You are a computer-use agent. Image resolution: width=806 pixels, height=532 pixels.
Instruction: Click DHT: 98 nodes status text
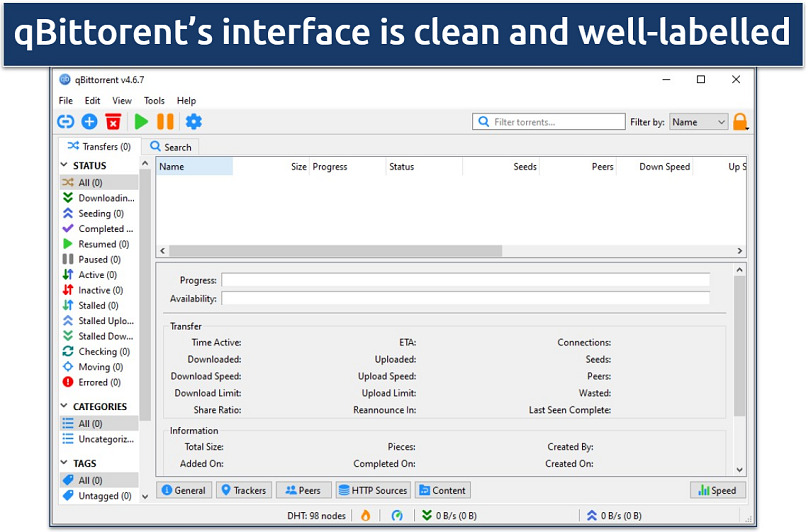[x=316, y=516]
